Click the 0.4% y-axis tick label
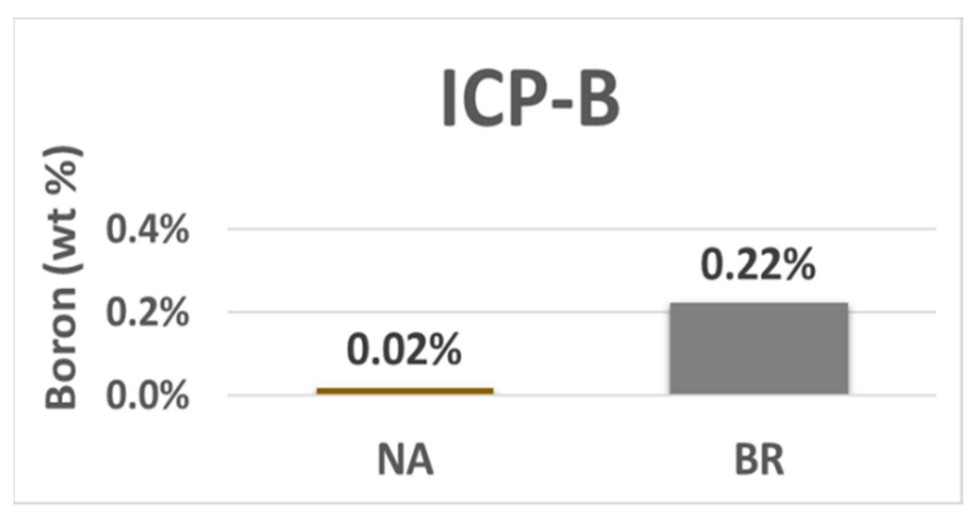The height and width of the screenshot is (520, 980). click(148, 230)
